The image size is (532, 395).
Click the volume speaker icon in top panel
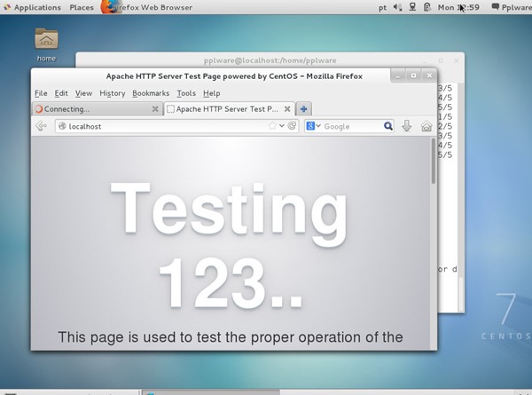396,7
